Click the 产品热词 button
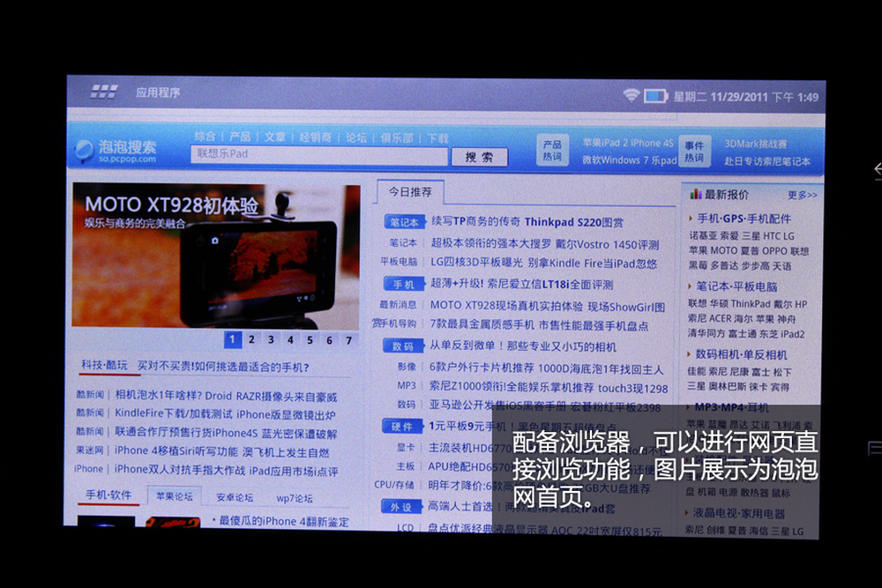The height and width of the screenshot is (588, 882). 552,151
